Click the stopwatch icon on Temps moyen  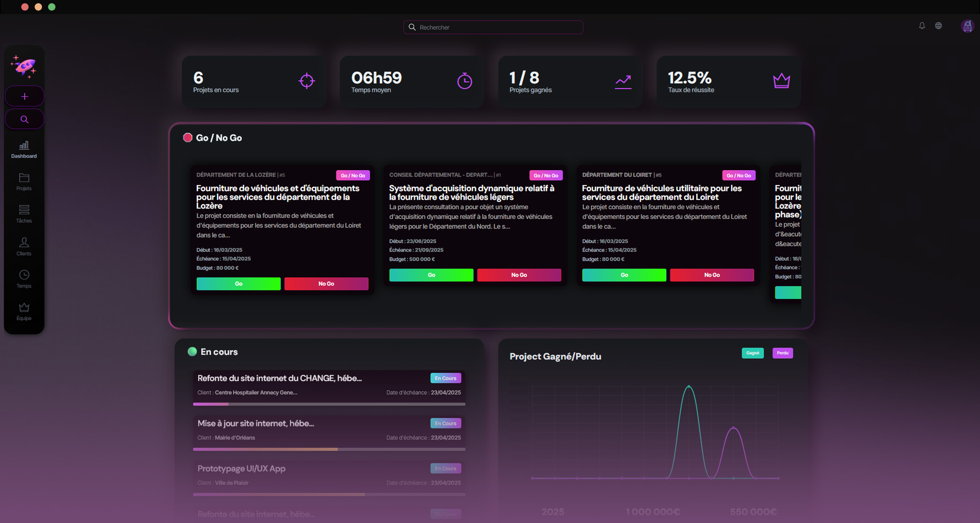[464, 81]
